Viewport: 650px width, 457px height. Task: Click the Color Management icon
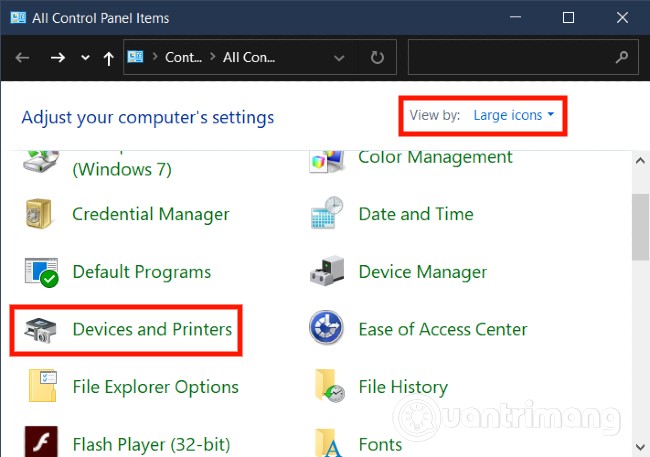(327, 162)
